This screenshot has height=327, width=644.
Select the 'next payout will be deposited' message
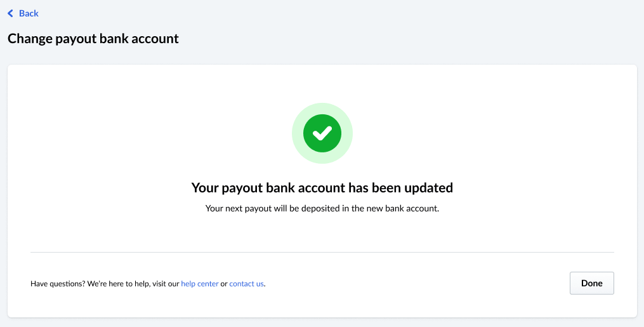(x=322, y=208)
